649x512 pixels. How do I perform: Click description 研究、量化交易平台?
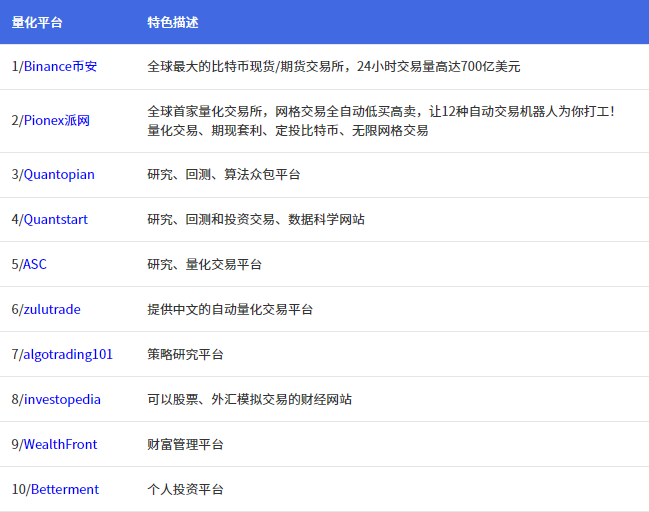[x=204, y=264]
